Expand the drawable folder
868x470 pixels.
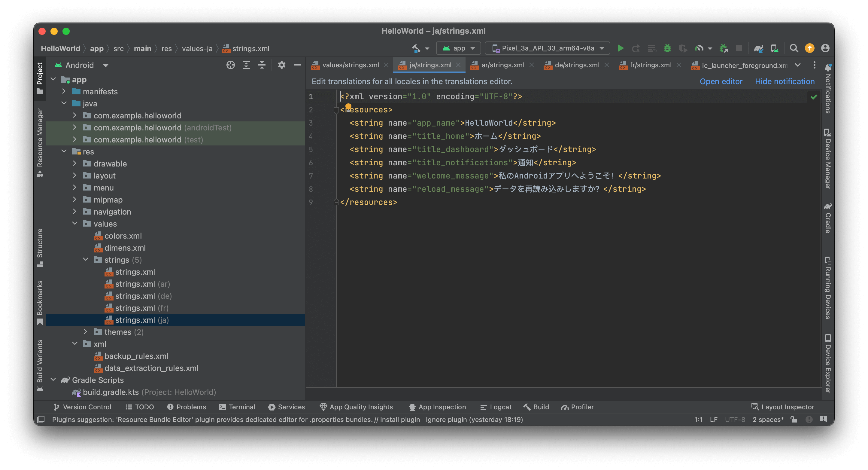coord(74,163)
